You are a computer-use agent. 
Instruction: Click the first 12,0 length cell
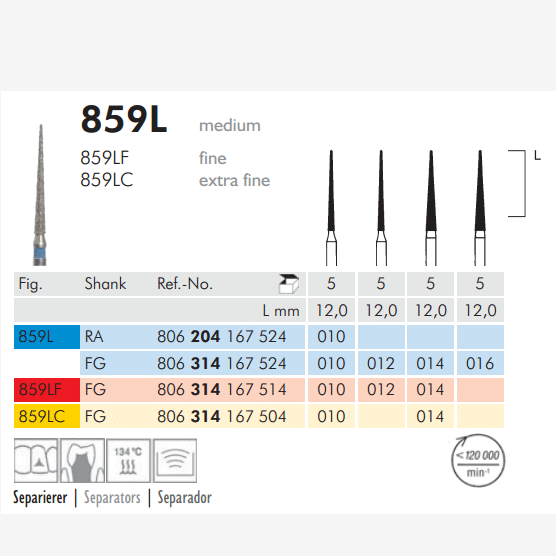(331, 310)
